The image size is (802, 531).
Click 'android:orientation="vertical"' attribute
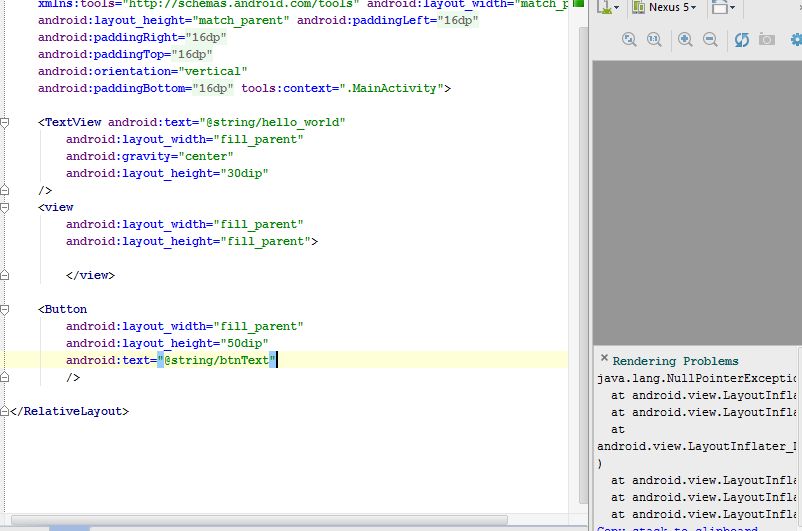(143, 71)
